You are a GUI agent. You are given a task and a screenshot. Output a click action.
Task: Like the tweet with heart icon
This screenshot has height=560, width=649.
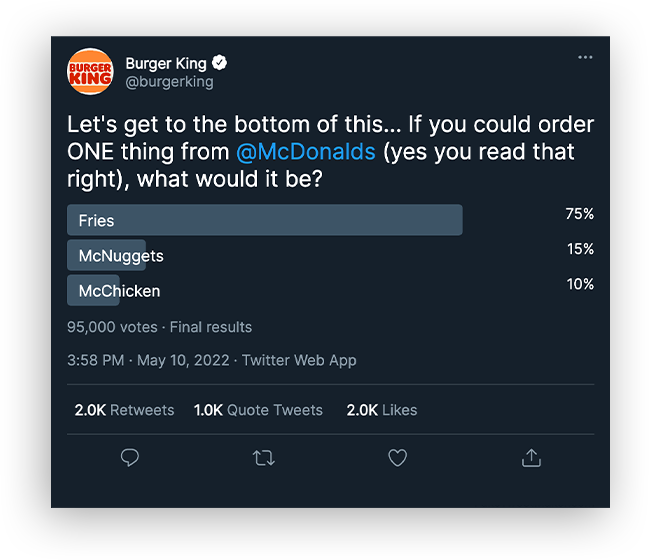[397, 458]
